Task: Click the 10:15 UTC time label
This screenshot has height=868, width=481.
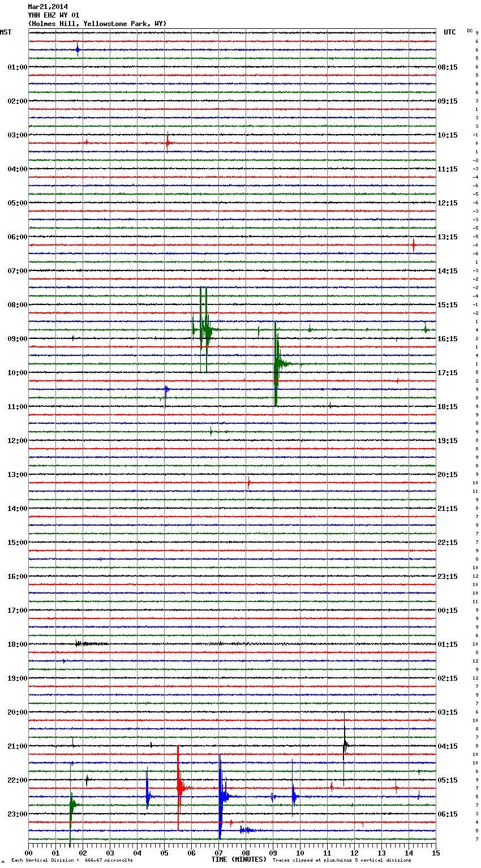Action: [448, 135]
